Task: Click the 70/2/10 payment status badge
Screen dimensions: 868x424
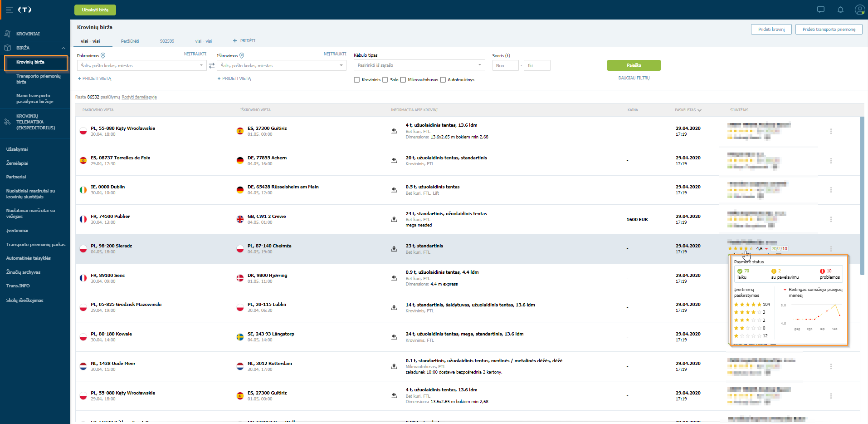Action: click(780, 249)
